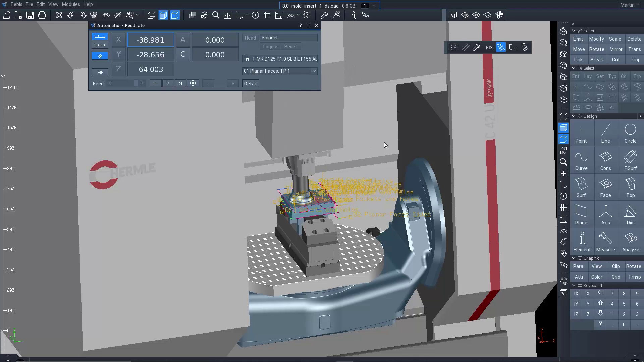Select the Plane design tool
Viewport: 644px width, 362px height.
[x=581, y=215]
